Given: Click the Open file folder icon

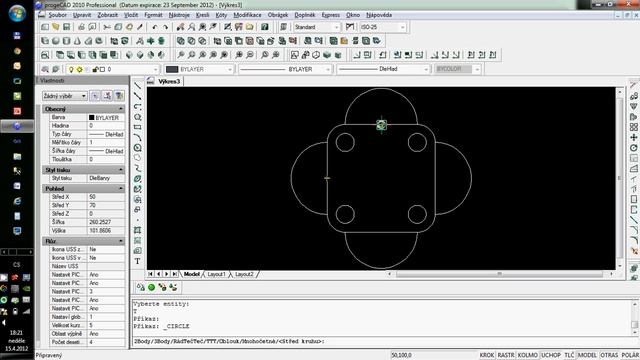Looking at the screenshot, I should 56,27.
